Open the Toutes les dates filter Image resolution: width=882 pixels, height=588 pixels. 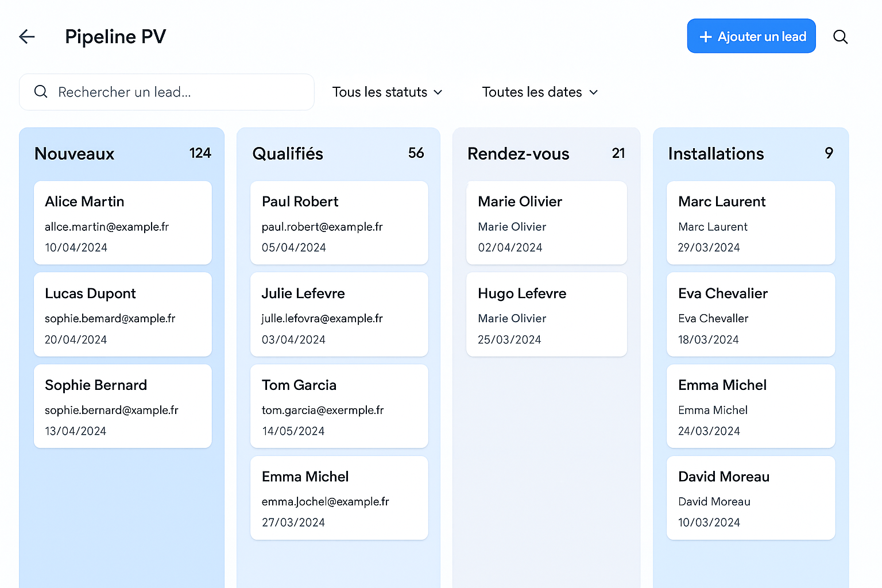point(540,92)
